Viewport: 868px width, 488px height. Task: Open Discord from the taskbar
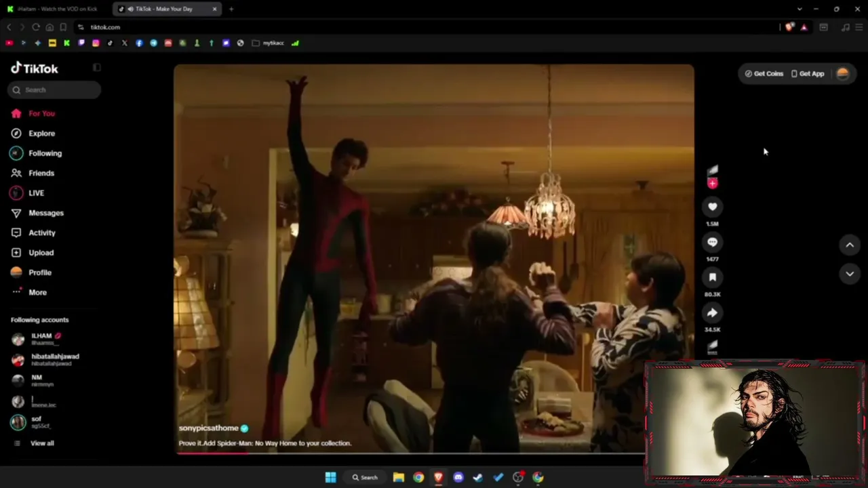click(458, 477)
